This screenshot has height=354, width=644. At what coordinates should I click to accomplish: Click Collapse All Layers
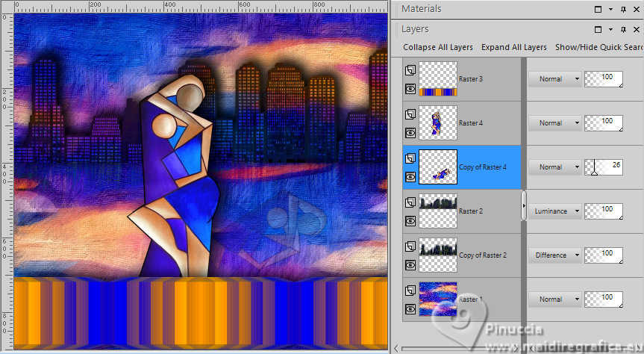pos(438,47)
